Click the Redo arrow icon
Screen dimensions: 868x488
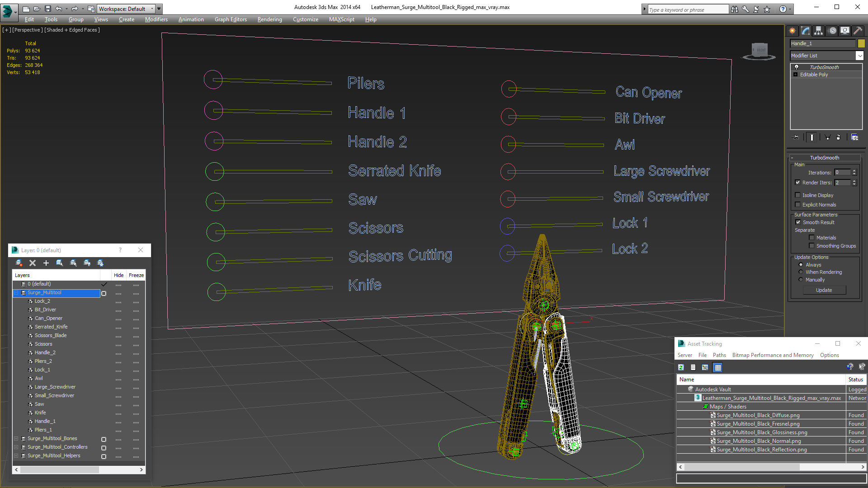75,9
